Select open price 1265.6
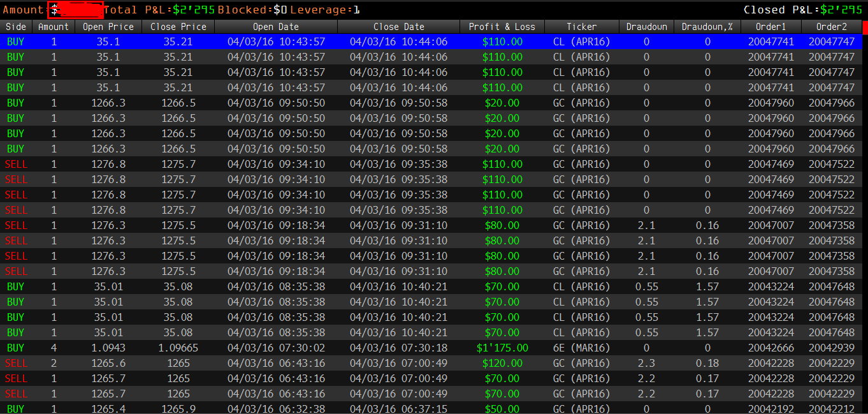Viewport: 868px width, 414px height. 108,363
